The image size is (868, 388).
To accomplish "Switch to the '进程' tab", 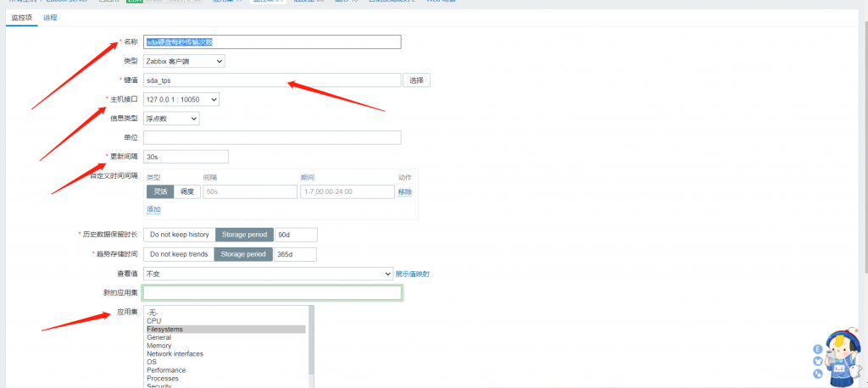I will [x=50, y=17].
